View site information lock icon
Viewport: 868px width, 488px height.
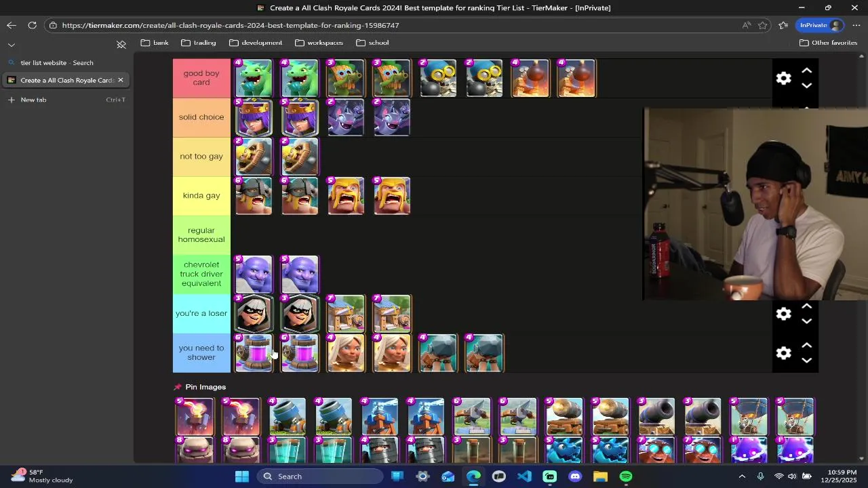[x=53, y=25]
